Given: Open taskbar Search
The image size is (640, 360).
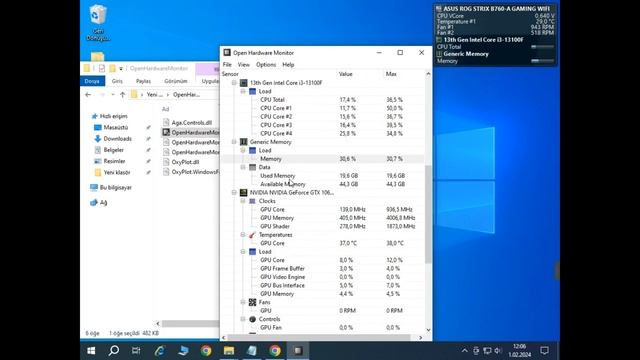Looking at the screenshot, I should point(114,351).
